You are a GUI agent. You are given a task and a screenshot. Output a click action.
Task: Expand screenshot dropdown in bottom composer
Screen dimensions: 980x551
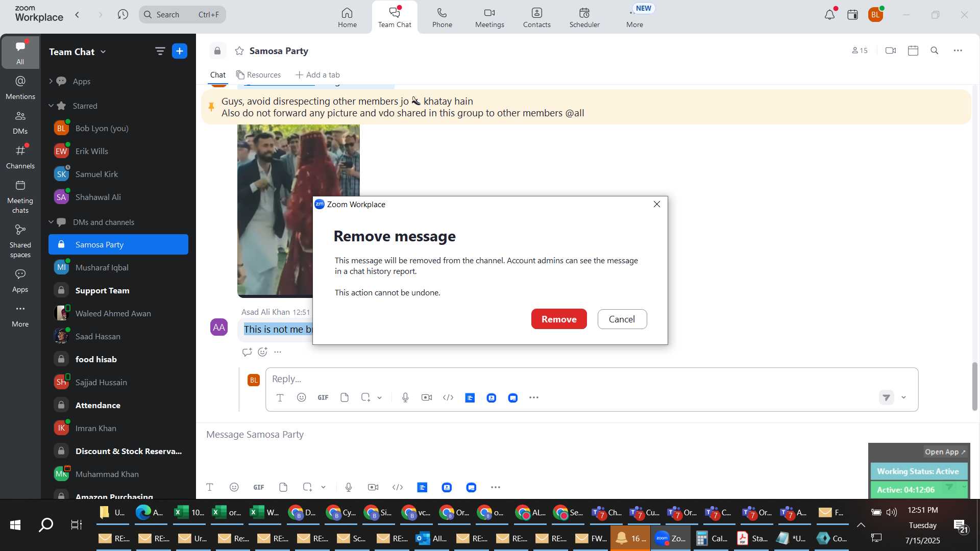[324, 488]
